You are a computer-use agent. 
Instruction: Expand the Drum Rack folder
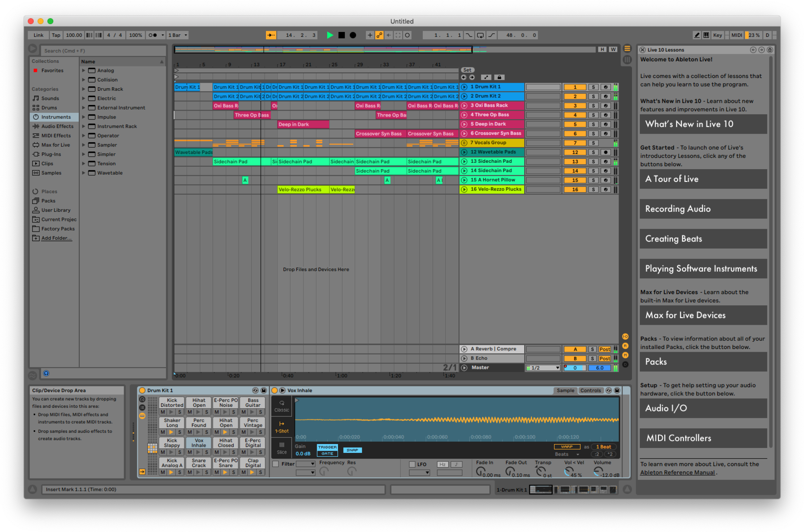[x=84, y=89]
